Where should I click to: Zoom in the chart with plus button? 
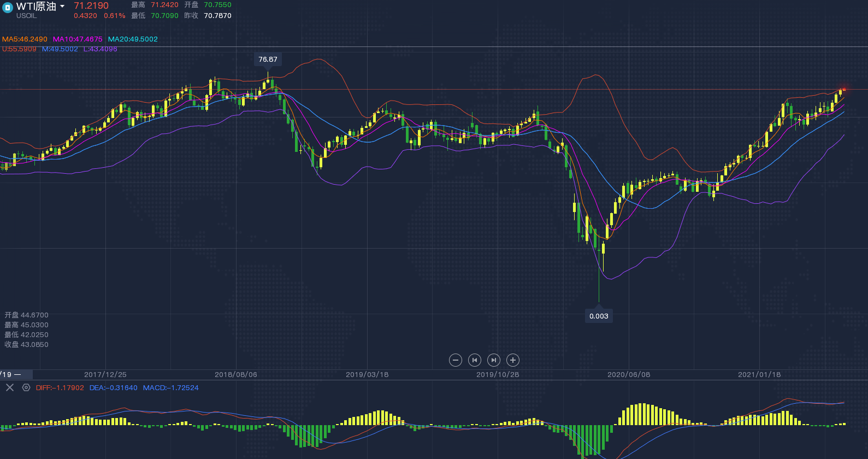click(x=512, y=360)
